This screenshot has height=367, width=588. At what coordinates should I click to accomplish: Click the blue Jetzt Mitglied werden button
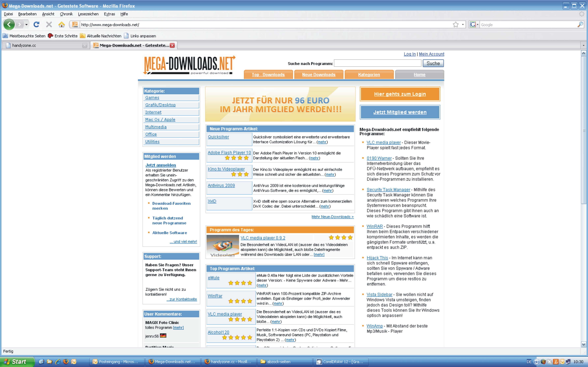coord(400,112)
